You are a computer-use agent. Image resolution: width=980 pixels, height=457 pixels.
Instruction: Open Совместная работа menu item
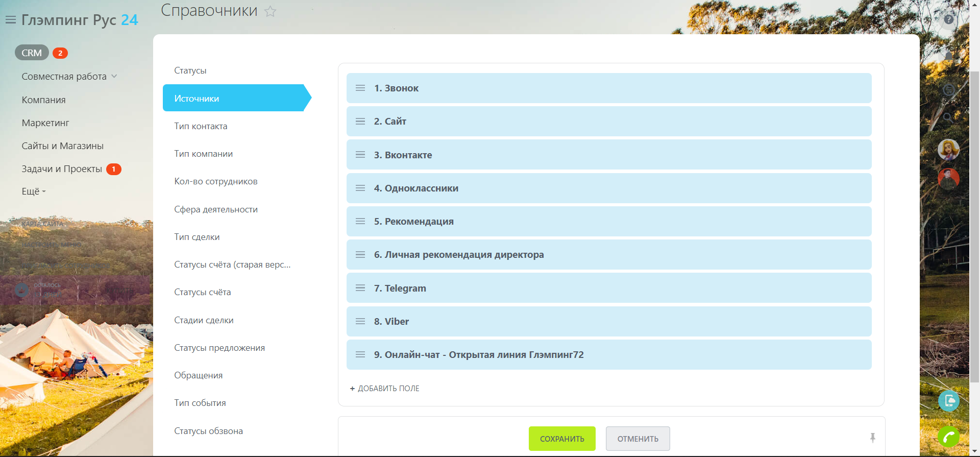point(64,77)
